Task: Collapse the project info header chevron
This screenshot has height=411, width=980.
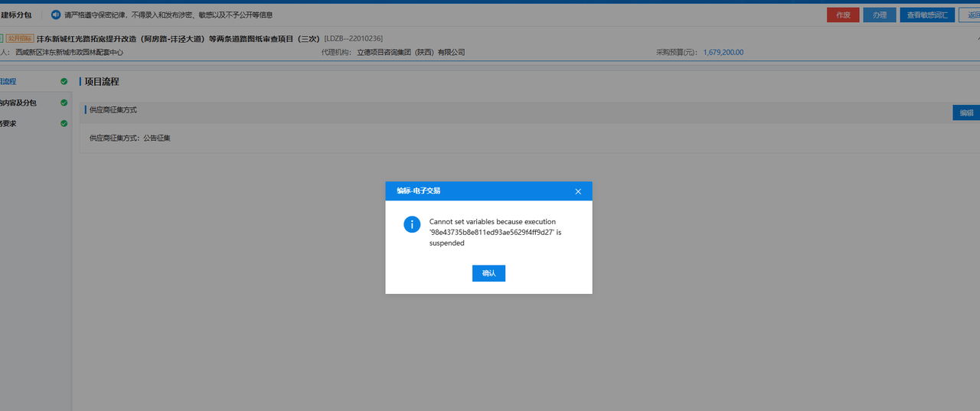Action: (x=977, y=38)
